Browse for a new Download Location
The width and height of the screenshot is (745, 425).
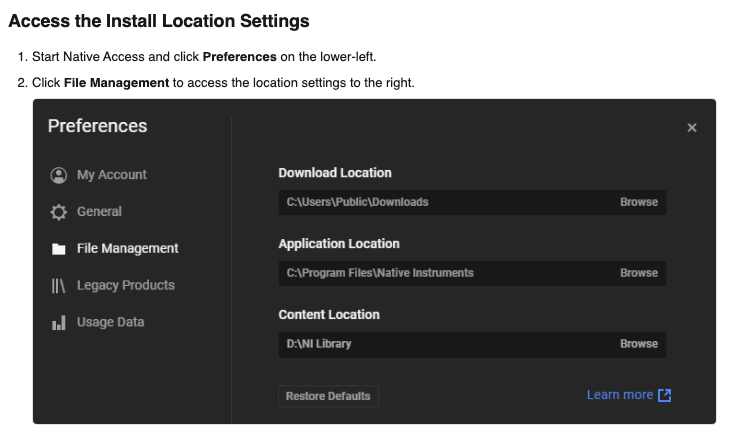(639, 202)
